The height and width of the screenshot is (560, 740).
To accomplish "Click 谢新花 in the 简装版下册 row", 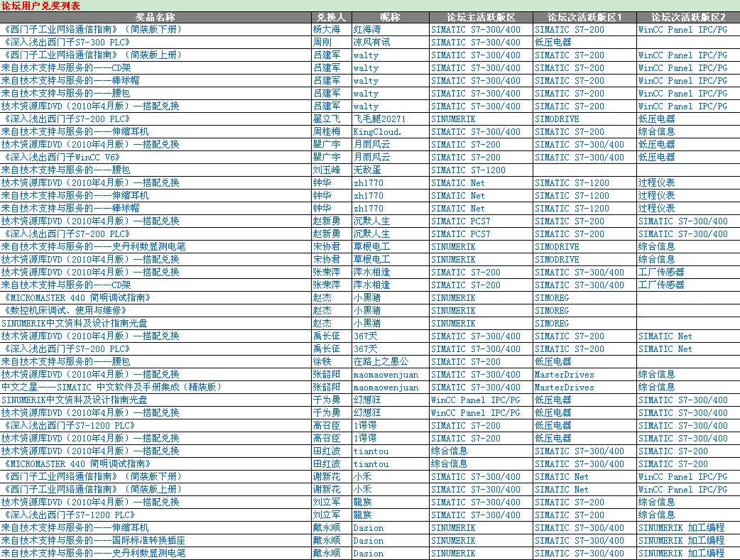I will point(327,476).
